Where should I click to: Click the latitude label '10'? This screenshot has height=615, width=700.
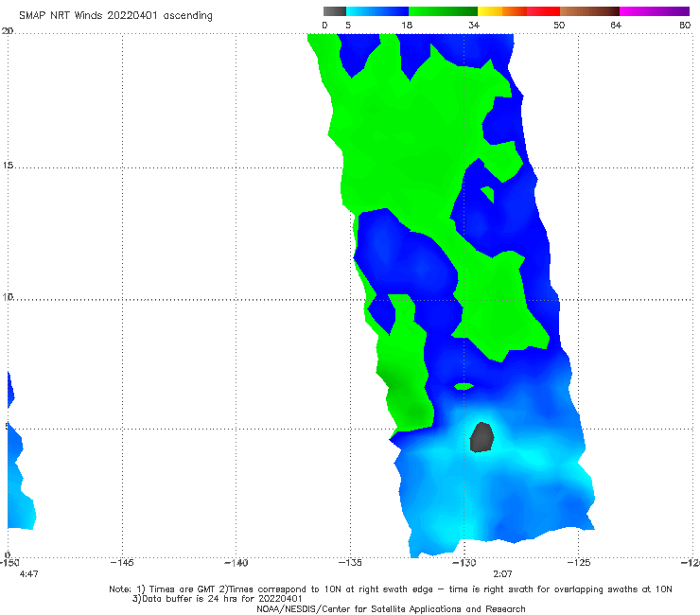point(8,297)
